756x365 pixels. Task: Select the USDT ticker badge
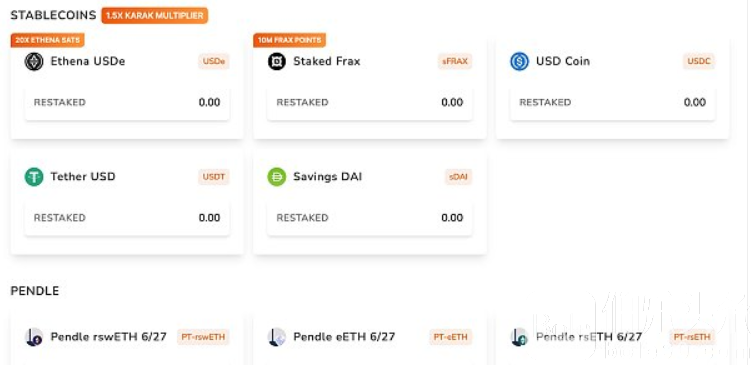point(214,177)
